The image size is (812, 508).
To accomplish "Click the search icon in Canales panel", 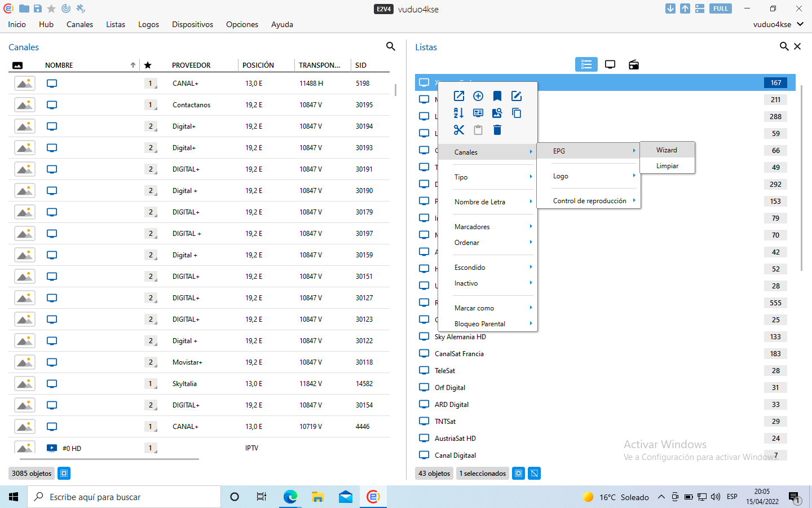I will tap(390, 46).
